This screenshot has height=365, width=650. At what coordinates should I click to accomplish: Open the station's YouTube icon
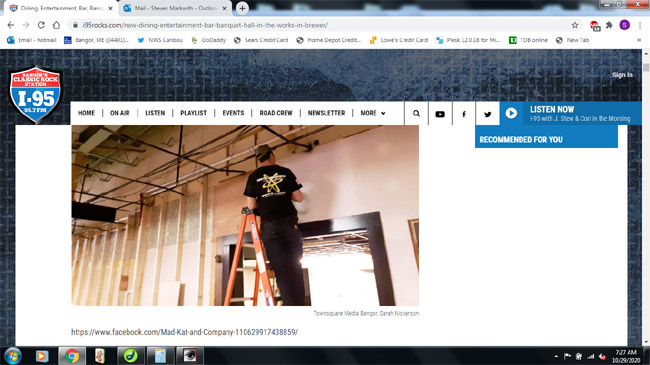[440, 114]
